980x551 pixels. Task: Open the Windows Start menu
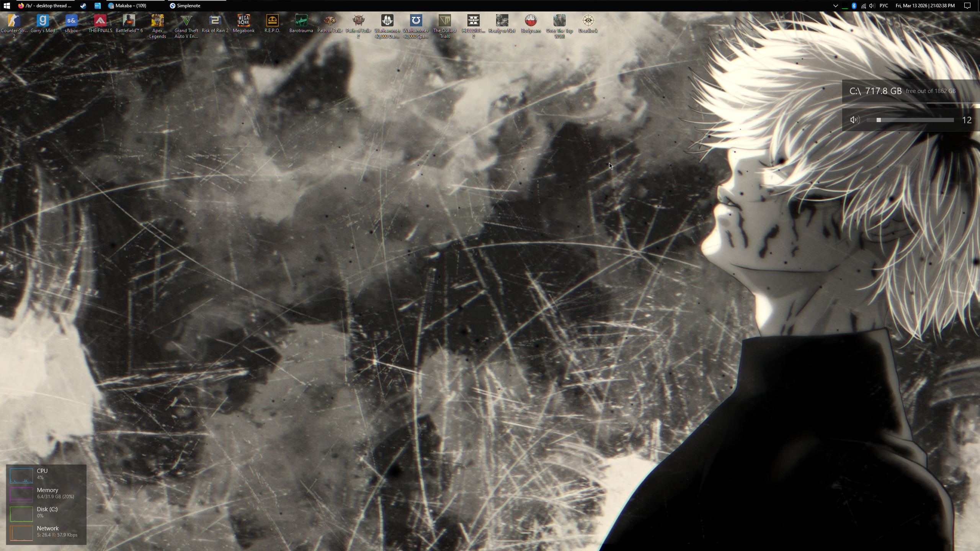coord(7,6)
